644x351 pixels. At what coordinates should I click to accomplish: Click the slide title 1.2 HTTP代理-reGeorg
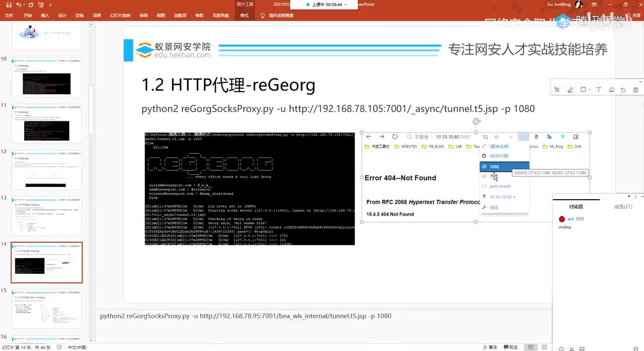point(228,85)
